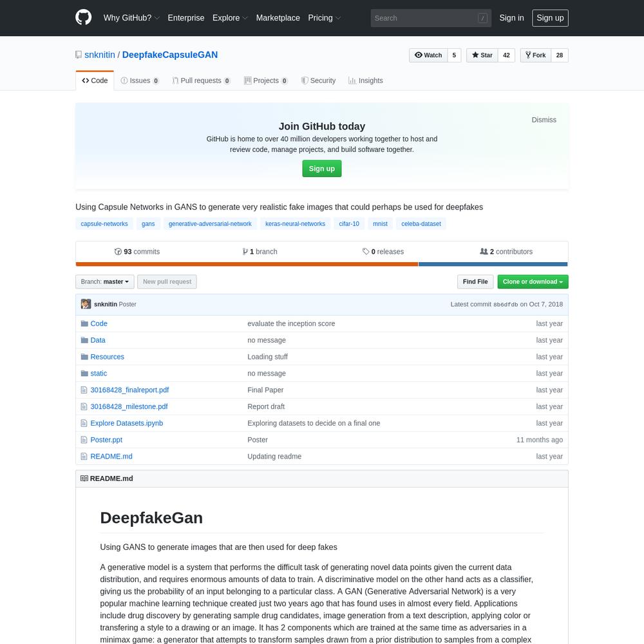
Task: Click the green Sign up banner button
Action: 321,169
